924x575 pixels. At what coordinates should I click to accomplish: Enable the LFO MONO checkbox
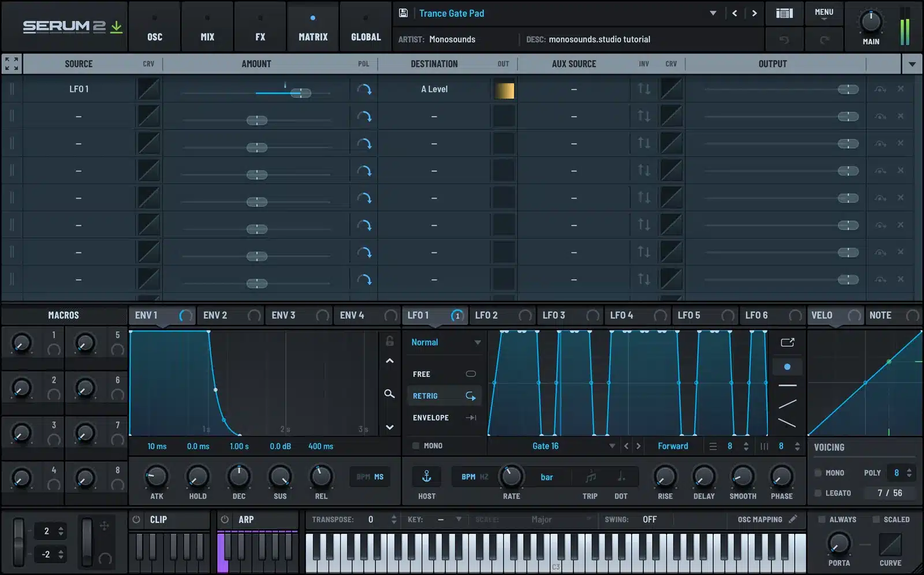(416, 446)
